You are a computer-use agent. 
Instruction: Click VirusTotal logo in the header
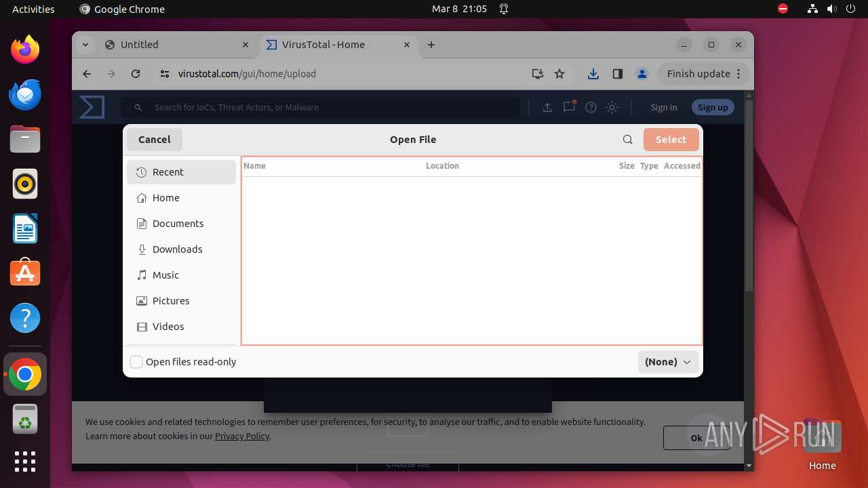point(92,107)
